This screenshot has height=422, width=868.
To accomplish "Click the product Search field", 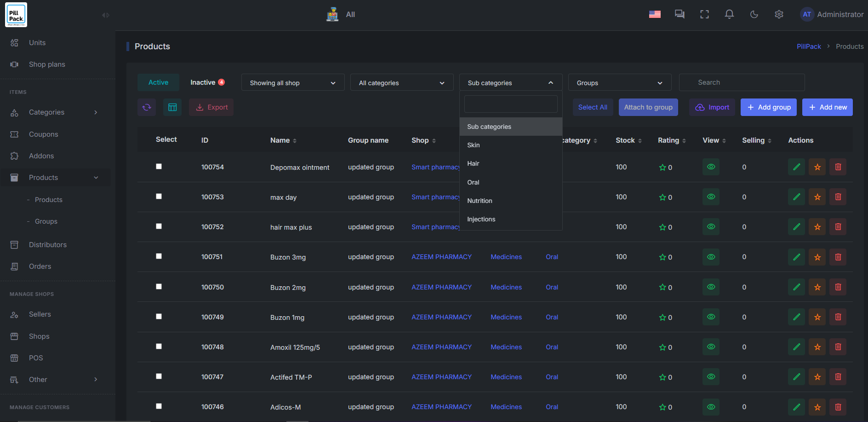I will [x=742, y=82].
